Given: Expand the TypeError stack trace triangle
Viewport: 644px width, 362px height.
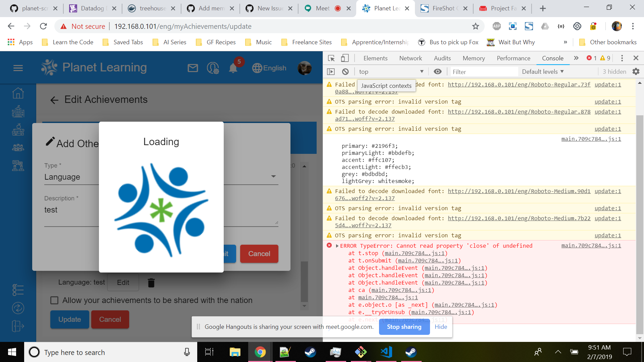Looking at the screenshot, I should click(x=337, y=246).
